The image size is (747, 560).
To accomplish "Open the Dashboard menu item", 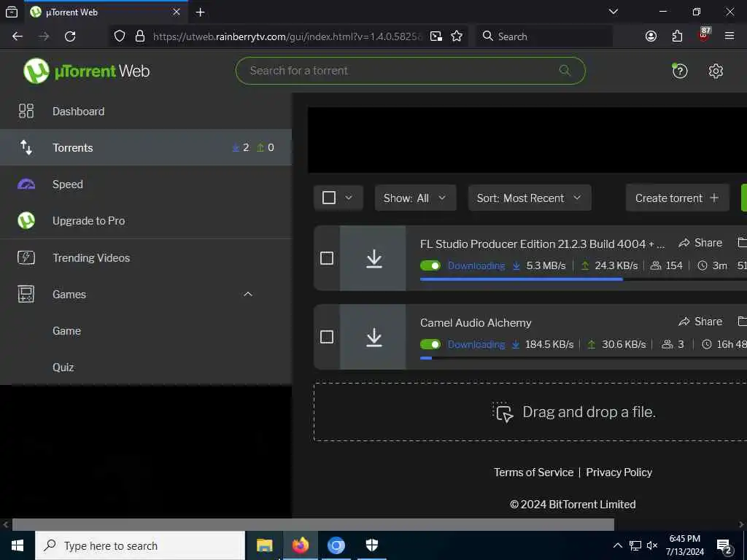I will click(146, 111).
